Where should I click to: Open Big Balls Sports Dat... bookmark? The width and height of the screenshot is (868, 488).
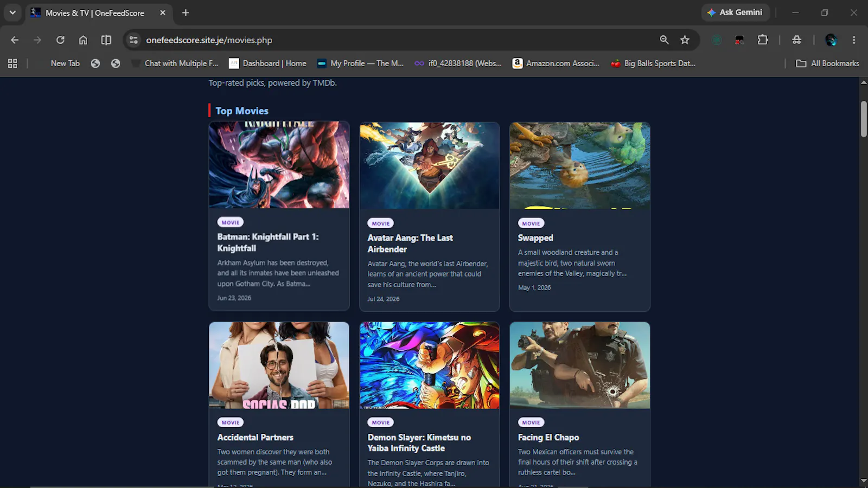coord(653,63)
